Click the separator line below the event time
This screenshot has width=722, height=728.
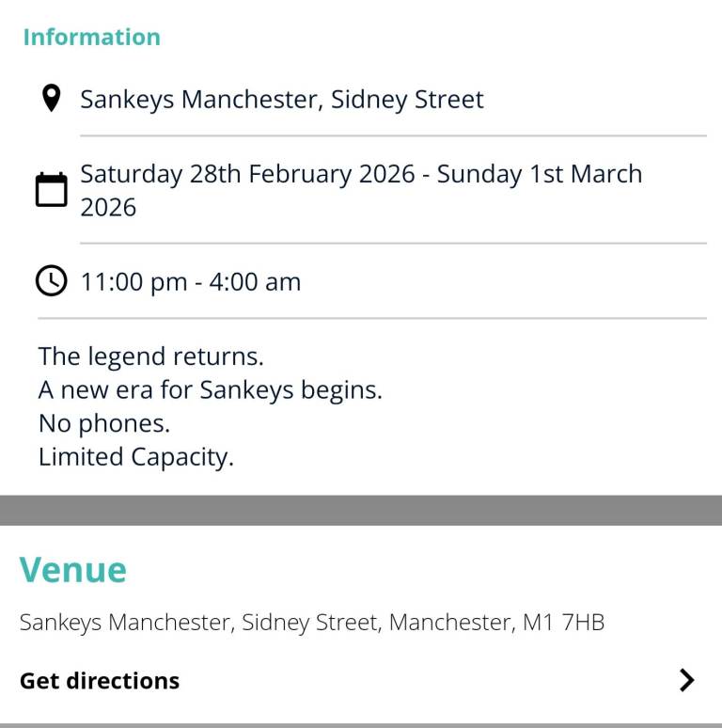[393, 318]
